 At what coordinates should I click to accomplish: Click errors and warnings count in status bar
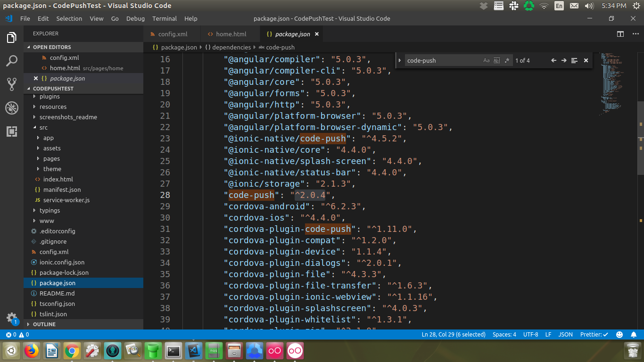[x=17, y=335]
